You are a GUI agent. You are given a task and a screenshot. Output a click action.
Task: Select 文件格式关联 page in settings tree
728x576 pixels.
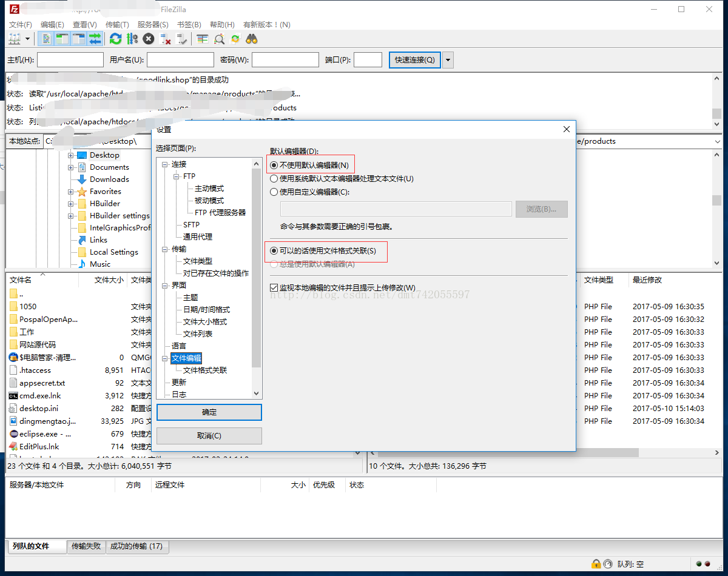click(205, 370)
